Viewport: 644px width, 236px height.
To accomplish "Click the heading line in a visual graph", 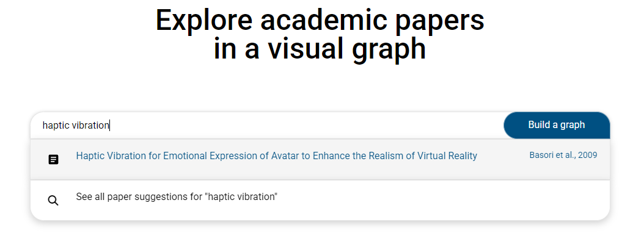I will (320, 49).
